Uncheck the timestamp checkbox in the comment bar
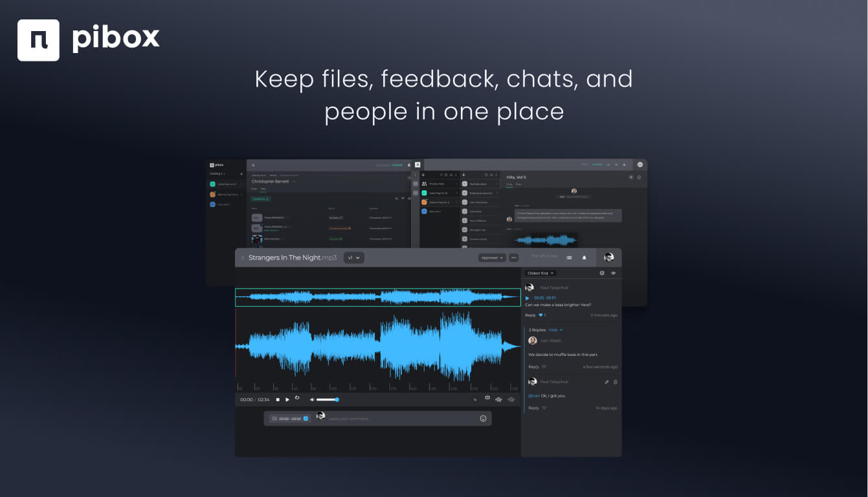868x497 pixels. point(306,418)
